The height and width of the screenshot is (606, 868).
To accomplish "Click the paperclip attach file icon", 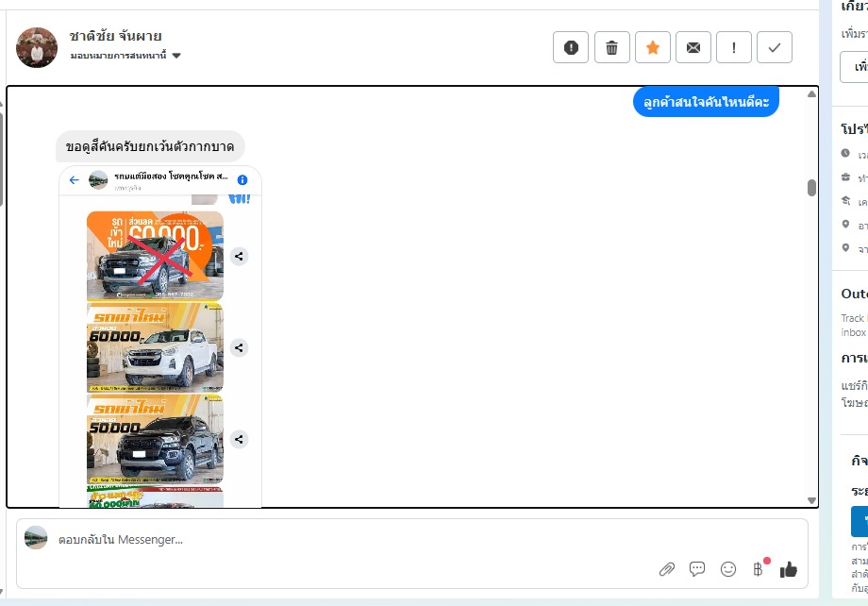I will 667,569.
